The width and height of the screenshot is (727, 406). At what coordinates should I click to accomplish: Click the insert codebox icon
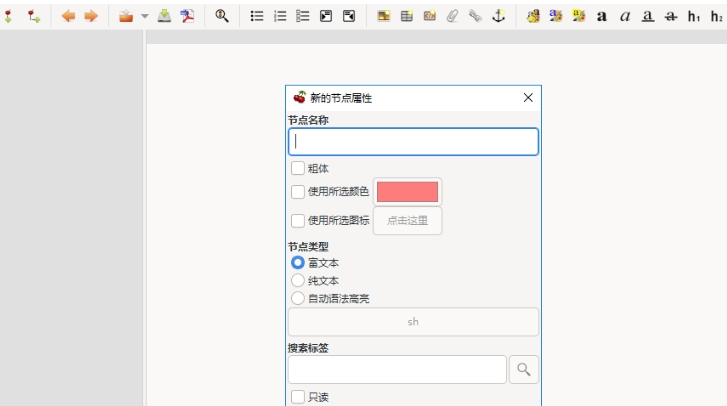[x=430, y=16]
